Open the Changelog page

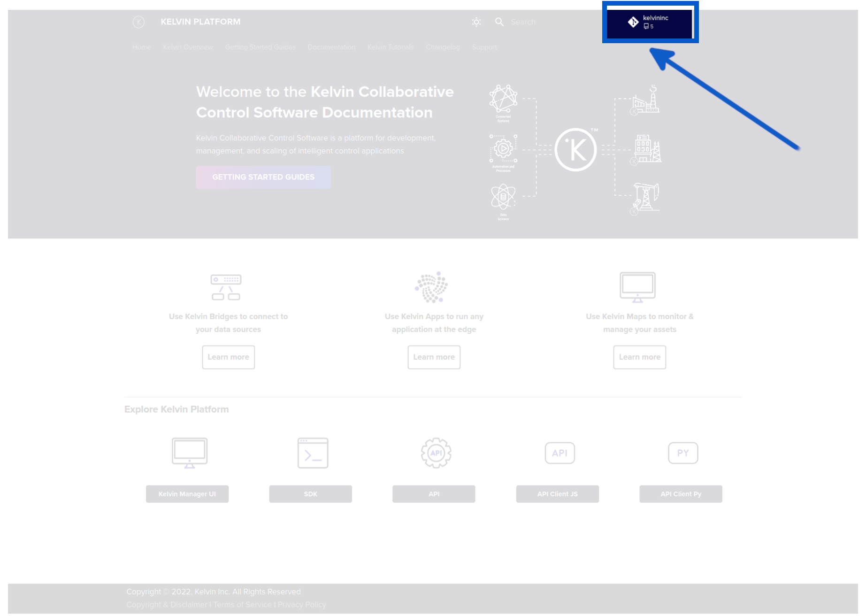[x=443, y=47]
